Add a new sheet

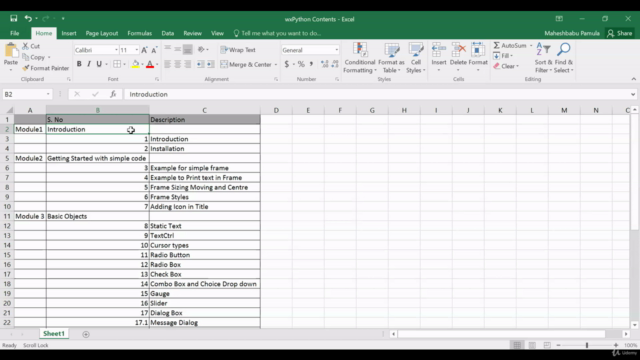click(x=86, y=334)
